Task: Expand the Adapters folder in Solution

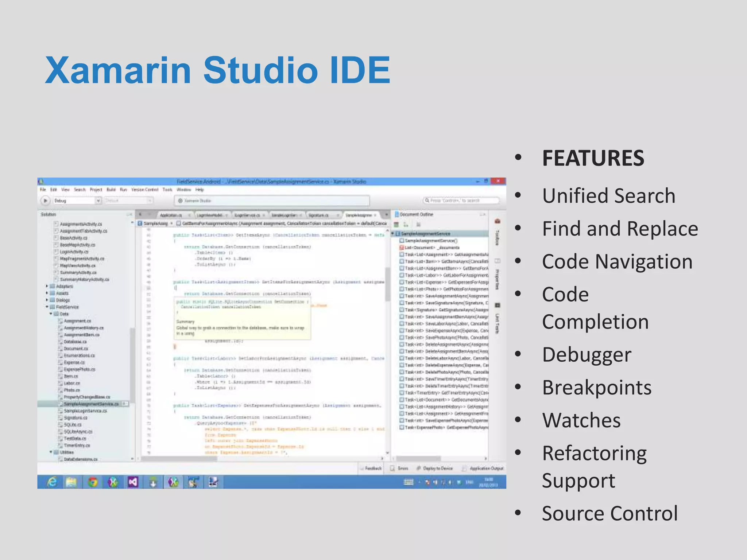Action: pos(47,286)
